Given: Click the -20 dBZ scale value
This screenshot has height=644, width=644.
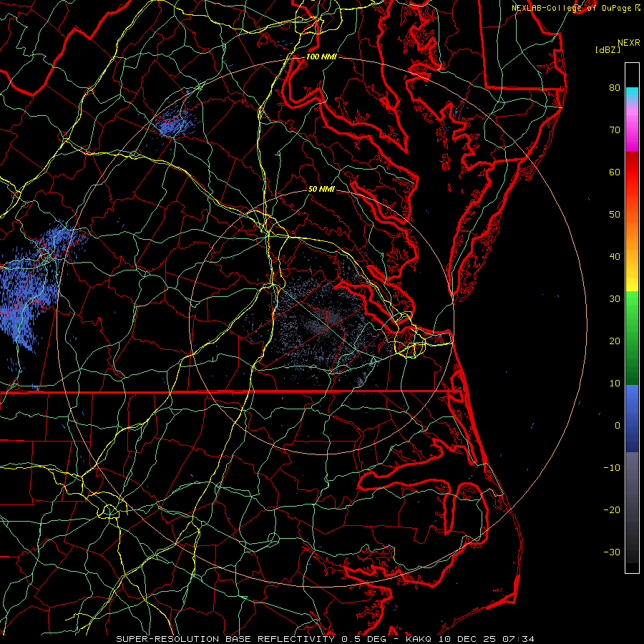Looking at the screenshot, I should click(x=612, y=510).
